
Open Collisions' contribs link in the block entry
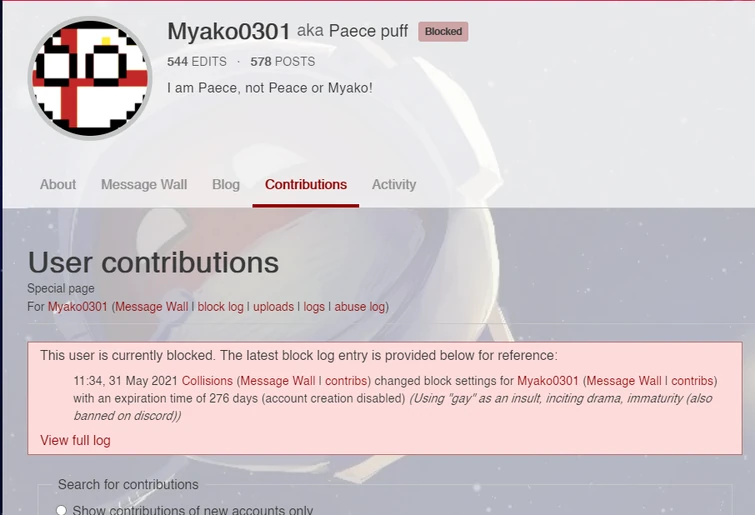coord(346,381)
